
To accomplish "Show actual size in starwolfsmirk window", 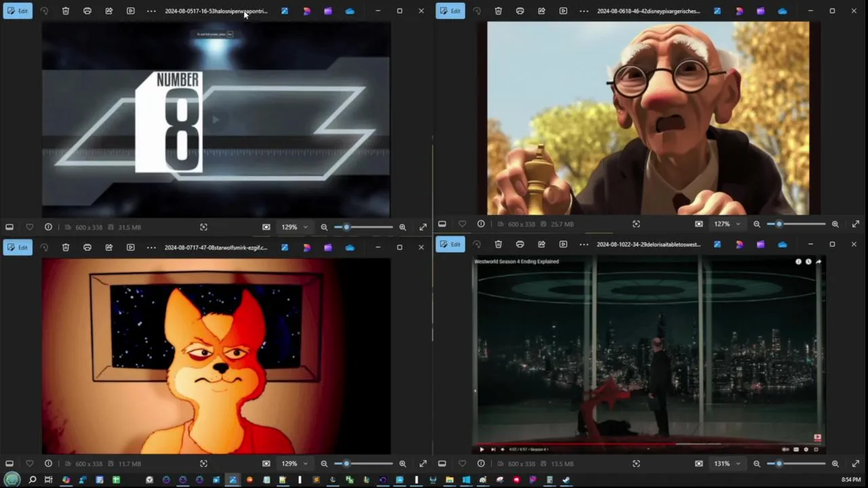I will point(267,464).
